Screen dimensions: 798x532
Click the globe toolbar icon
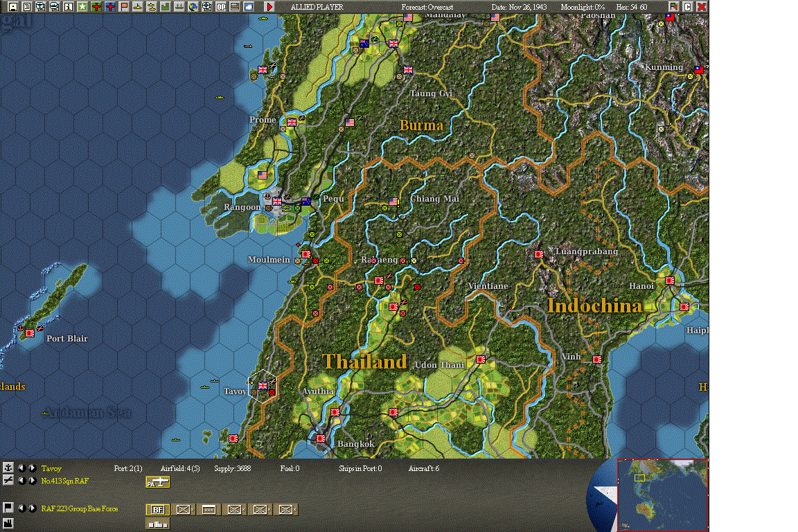[x=193, y=7]
